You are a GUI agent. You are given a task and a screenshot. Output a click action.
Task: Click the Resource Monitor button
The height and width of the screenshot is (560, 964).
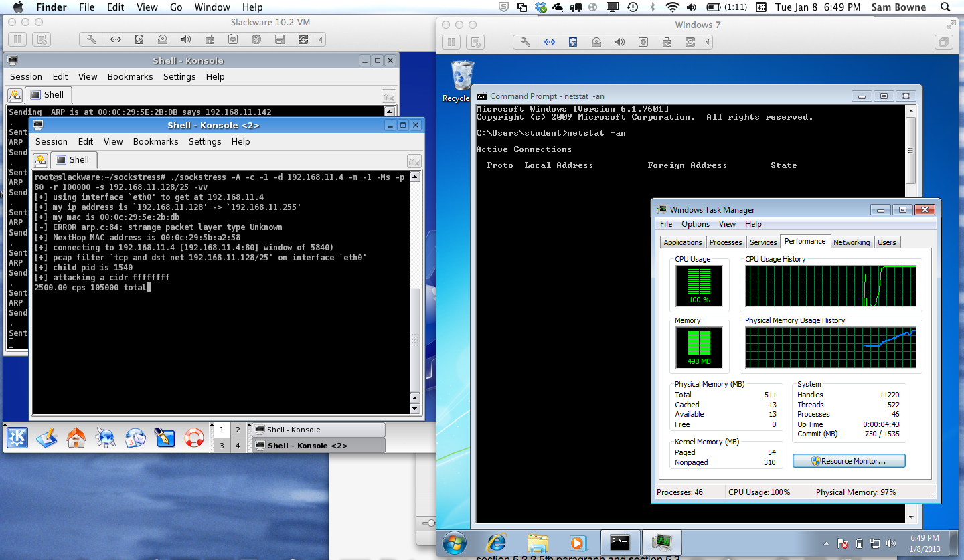click(848, 461)
